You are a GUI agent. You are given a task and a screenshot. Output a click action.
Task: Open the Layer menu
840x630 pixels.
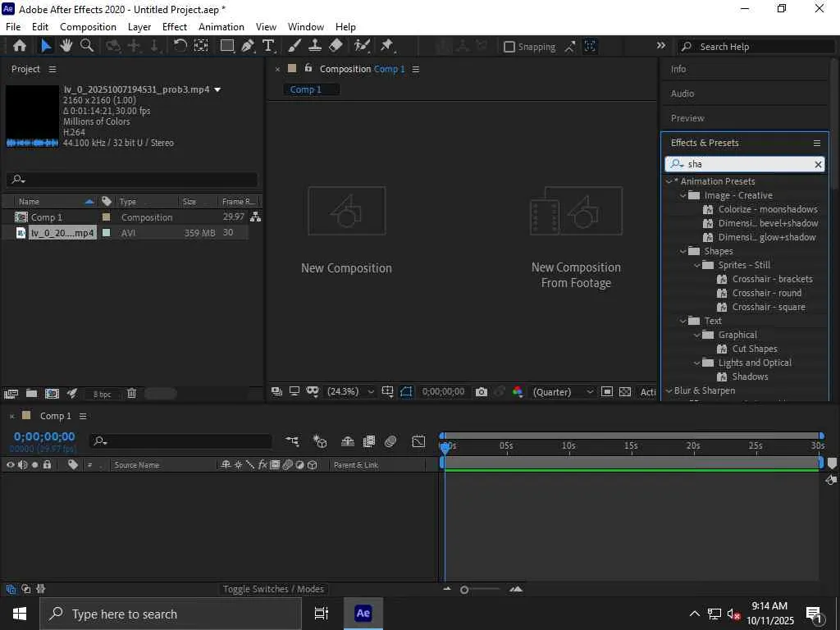pos(139,27)
